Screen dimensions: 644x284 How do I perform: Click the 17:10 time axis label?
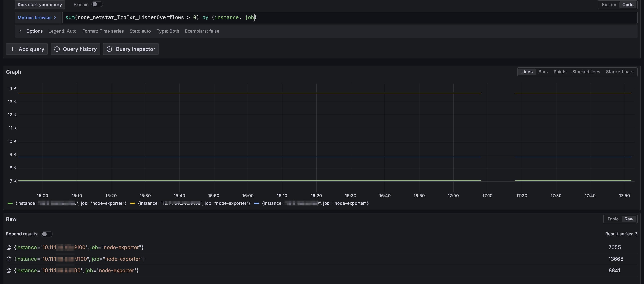(x=487, y=196)
